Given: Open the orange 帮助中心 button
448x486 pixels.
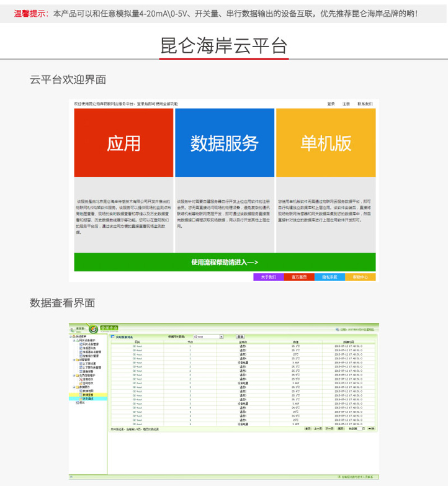Looking at the screenshot, I should tap(361, 277).
